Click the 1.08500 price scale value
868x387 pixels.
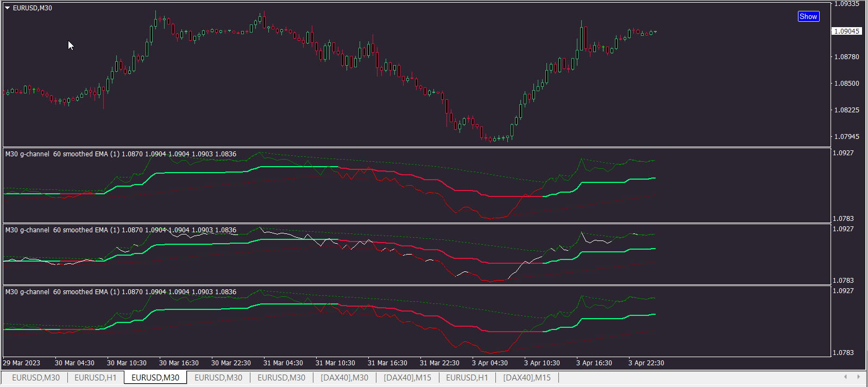click(847, 83)
